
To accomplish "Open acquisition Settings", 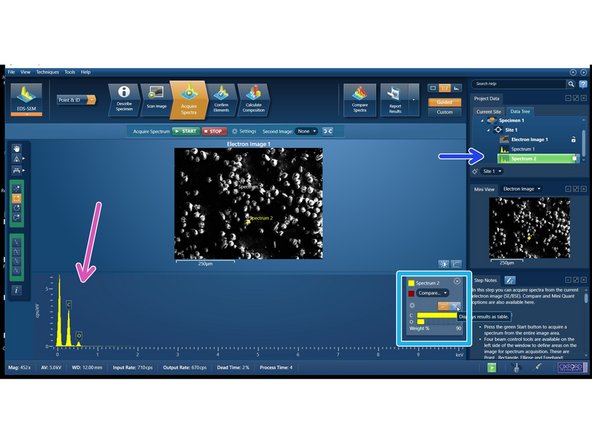I will [244, 131].
